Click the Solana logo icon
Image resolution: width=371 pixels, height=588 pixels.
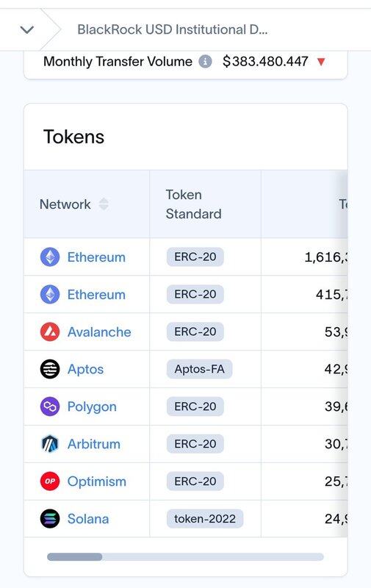[x=50, y=519]
